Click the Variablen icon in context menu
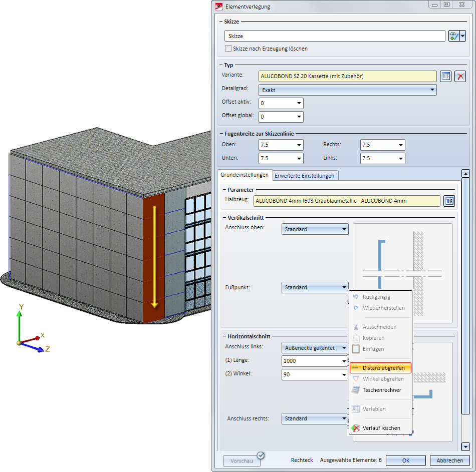 click(x=355, y=409)
